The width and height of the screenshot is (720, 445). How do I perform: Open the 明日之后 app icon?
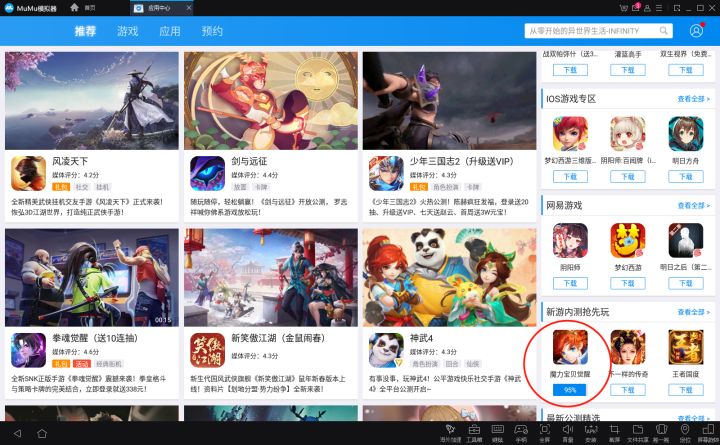tap(686, 241)
